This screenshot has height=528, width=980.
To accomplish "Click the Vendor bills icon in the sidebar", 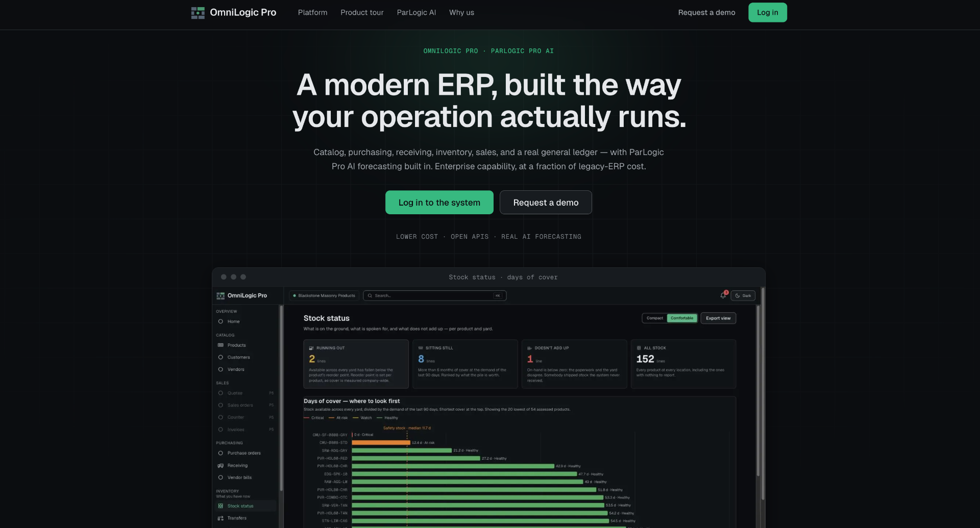I will pos(220,477).
